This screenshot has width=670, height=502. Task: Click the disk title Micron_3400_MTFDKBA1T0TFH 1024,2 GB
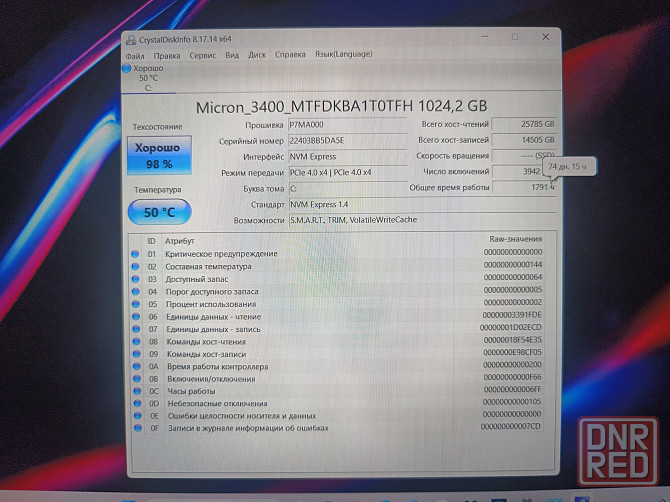pos(341,107)
